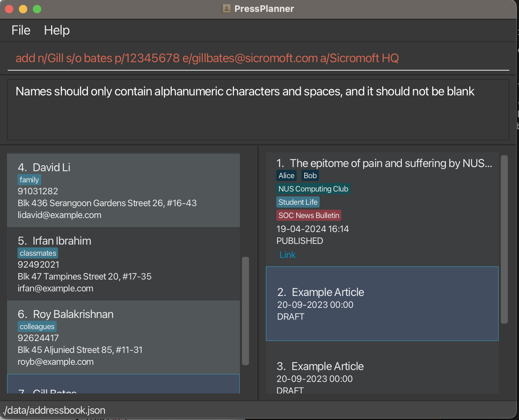Open the File menu
Screen dimensions: 519x420
(x=21, y=30)
